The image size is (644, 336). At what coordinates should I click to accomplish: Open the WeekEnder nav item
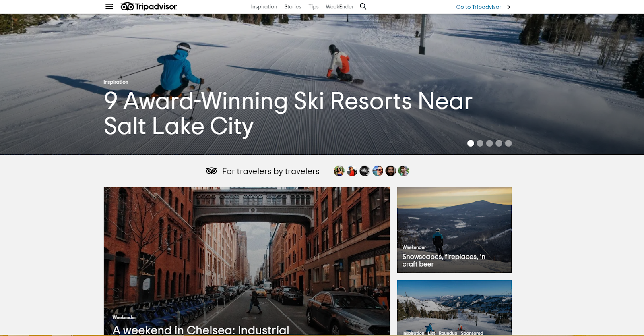click(339, 7)
